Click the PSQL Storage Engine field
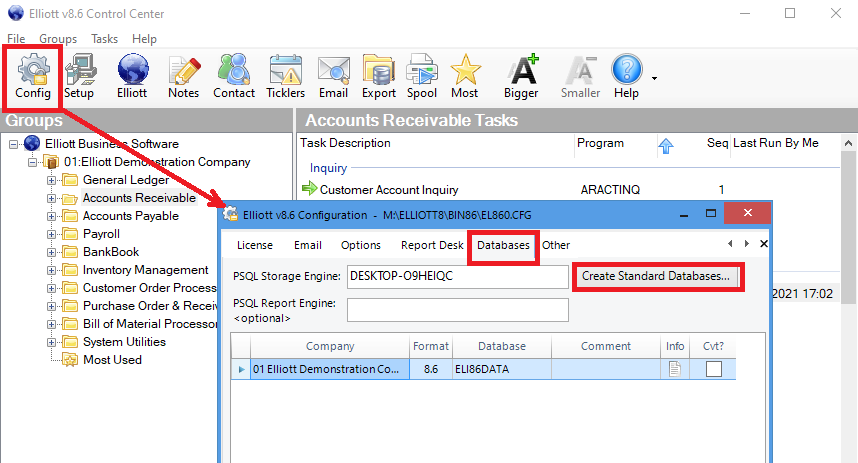The width and height of the screenshot is (858, 463). click(458, 276)
